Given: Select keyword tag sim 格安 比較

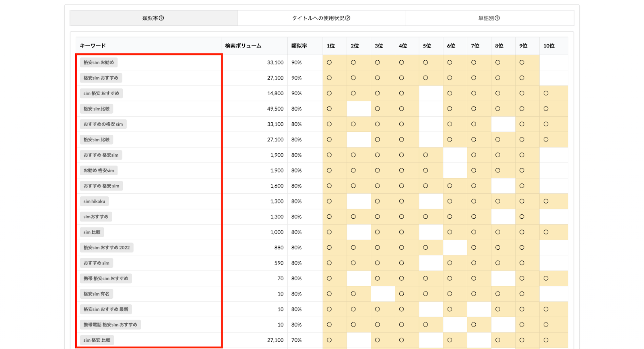Looking at the screenshot, I should pos(97,340).
